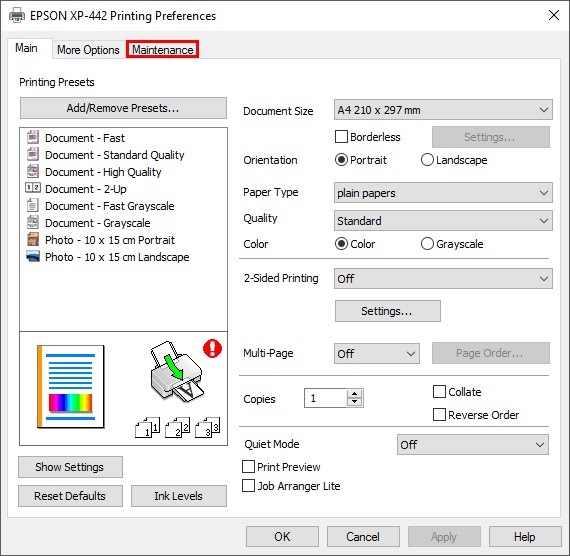This screenshot has height=556, width=570.
Task: Increase copies with the up spinner arrow
Action: click(354, 393)
